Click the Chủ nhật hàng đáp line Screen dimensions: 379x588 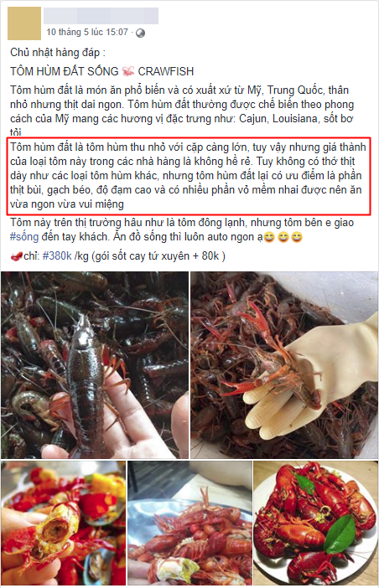pyautogui.click(x=58, y=53)
